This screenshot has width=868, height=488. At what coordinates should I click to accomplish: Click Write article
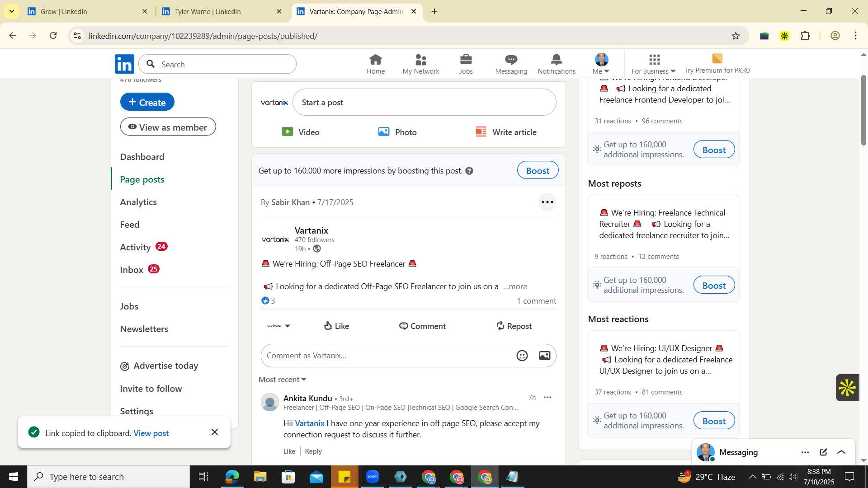point(506,132)
